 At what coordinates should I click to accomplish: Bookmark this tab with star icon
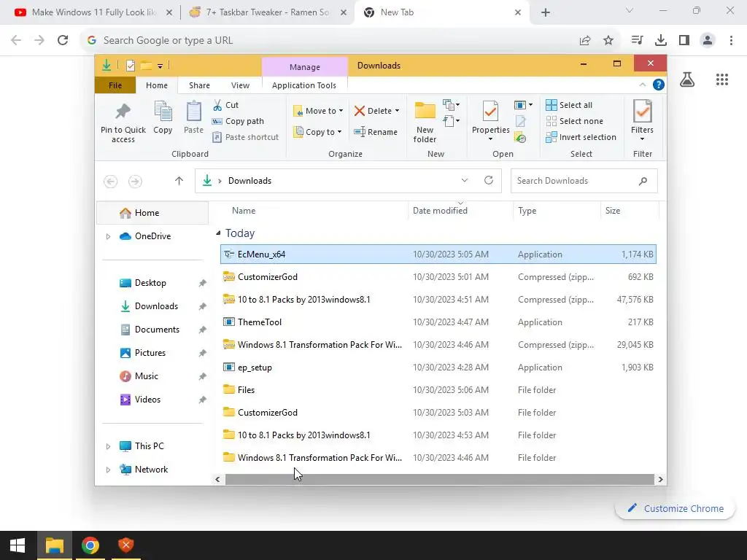click(x=608, y=41)
